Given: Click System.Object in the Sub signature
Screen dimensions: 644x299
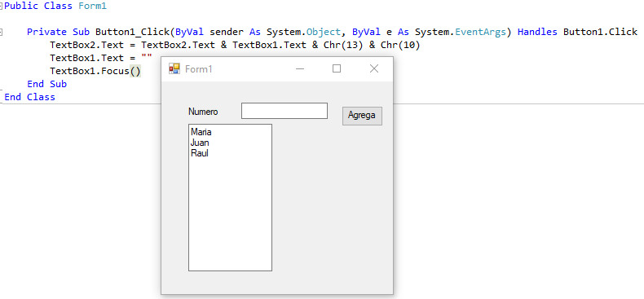Looking at the screenshot, I should click(x=303, y=32).
